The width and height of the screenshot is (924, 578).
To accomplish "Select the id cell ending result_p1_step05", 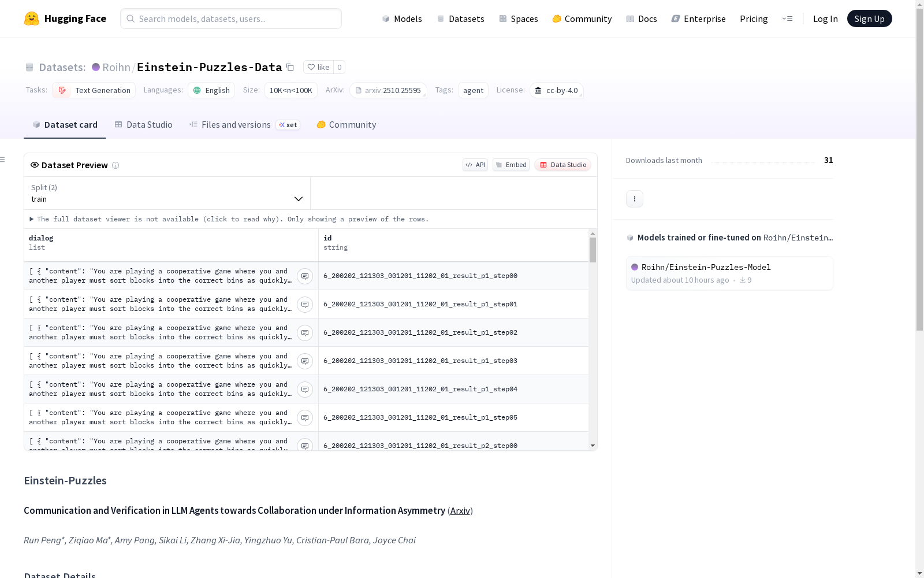I will 453,418.
